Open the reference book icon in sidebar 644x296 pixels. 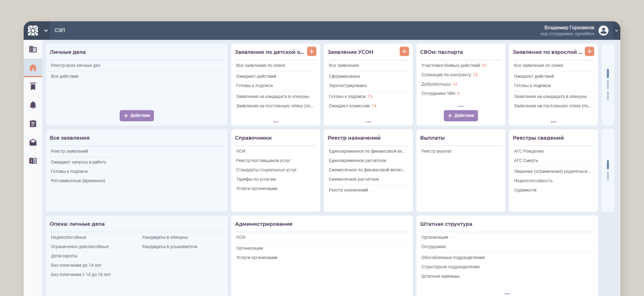[x=33, y=161]
